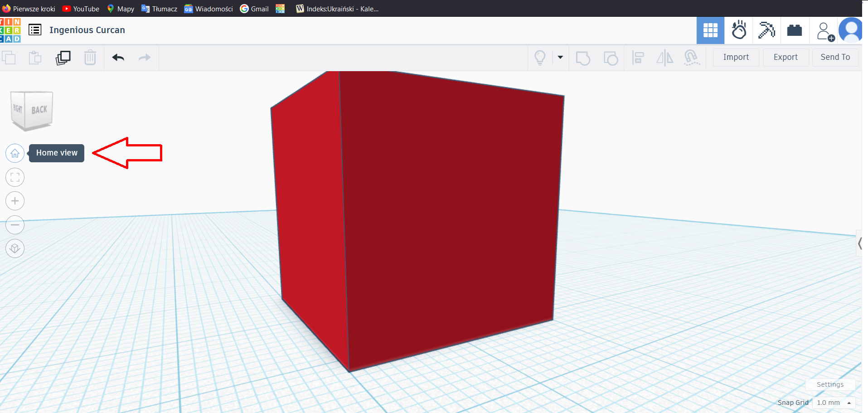Click the Import button
This screenshot has height=413, width=868.
(x=736, y=58)
